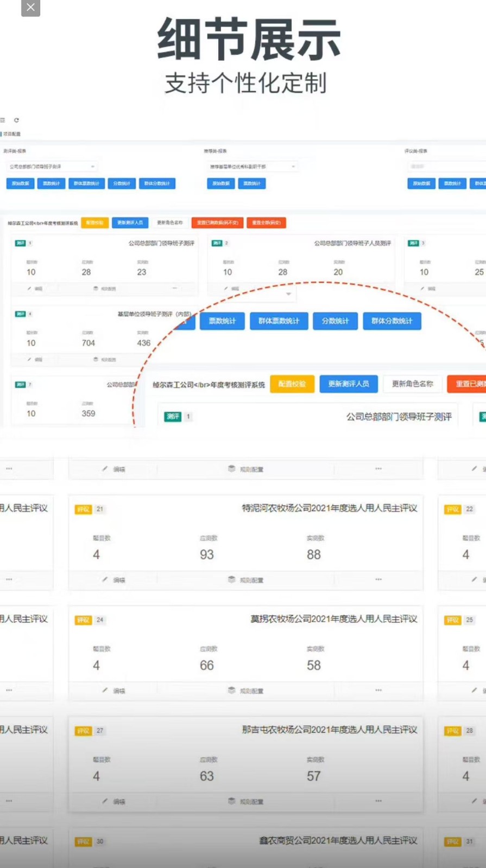Open the 评议类-报表 dropdown field
Viewport: 486px width, 868px height.
(445, 167)
